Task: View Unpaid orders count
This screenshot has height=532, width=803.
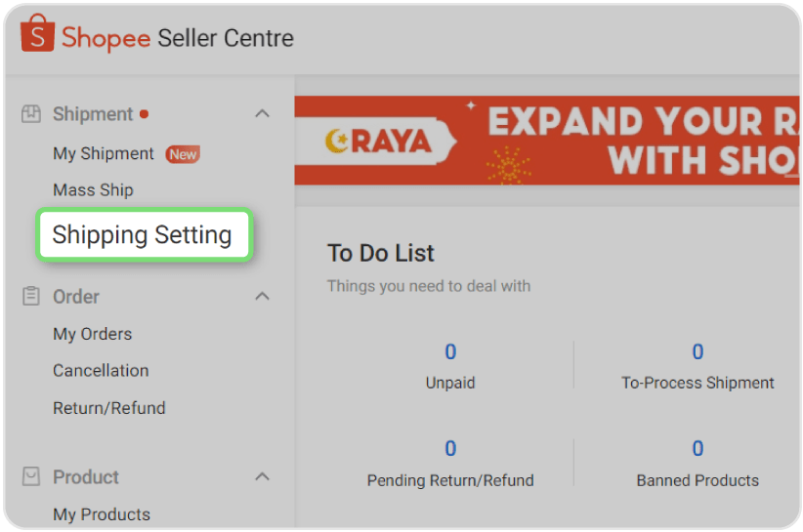Action: (450, 352)
